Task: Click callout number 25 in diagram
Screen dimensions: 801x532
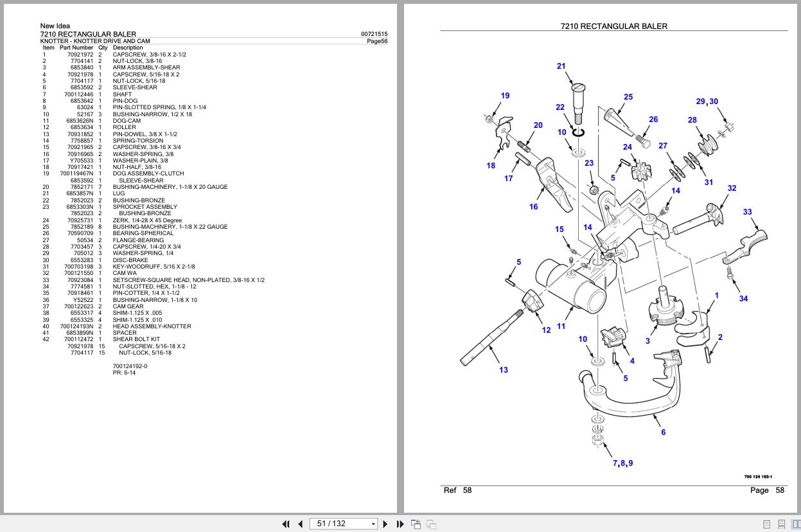Action: point(628,97)
